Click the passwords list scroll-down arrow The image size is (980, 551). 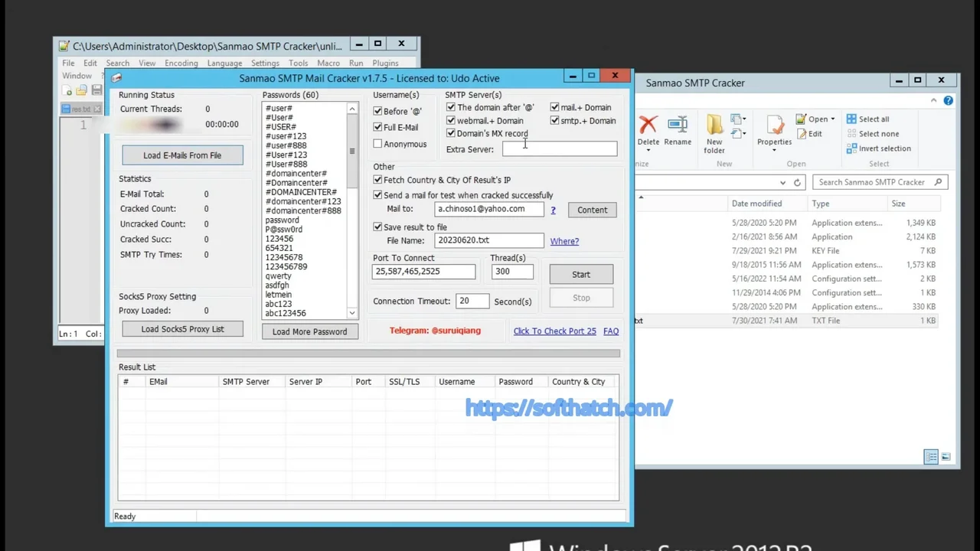tap(352, 312)
